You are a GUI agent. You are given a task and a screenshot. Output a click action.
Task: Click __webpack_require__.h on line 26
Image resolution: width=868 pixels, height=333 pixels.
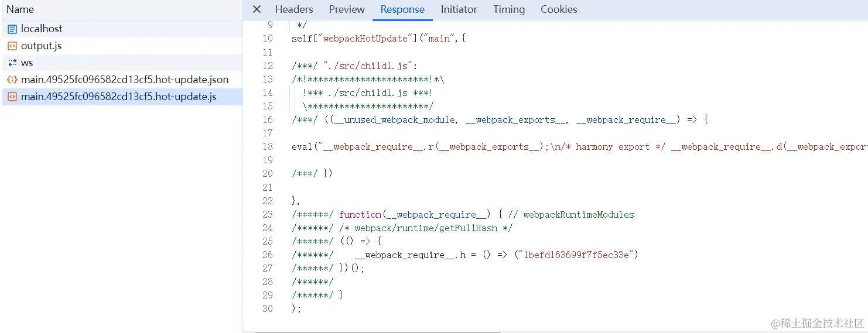click(411, 255)
